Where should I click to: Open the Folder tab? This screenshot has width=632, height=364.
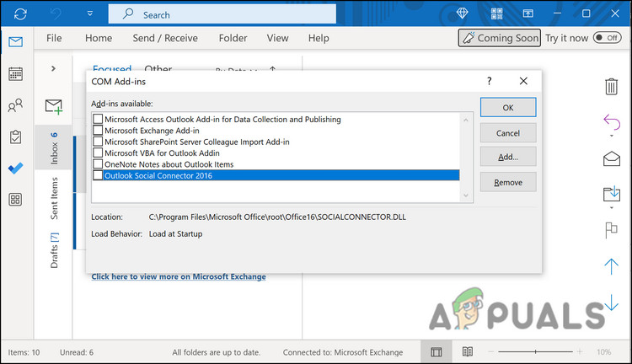[x=233, y=38]
